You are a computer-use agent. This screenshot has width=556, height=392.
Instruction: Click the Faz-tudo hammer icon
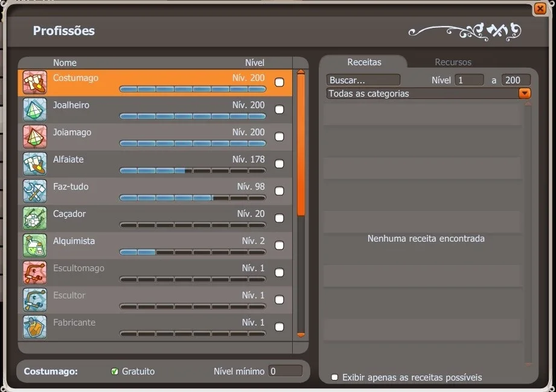[35, 191]
